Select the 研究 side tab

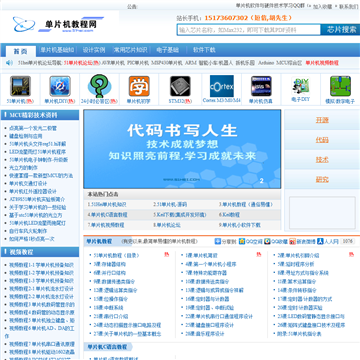pyautogui.click(x=322, y=179)
